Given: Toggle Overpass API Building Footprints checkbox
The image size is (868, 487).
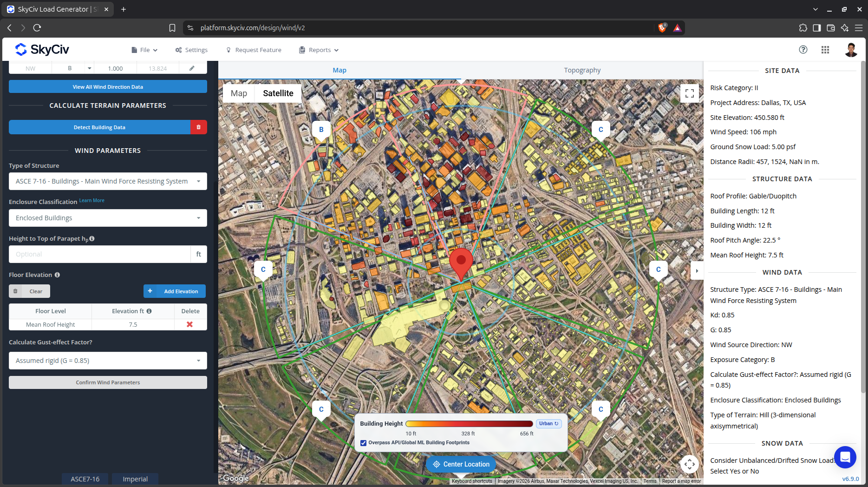Looking at the screenshot, I should pos(363,443).
